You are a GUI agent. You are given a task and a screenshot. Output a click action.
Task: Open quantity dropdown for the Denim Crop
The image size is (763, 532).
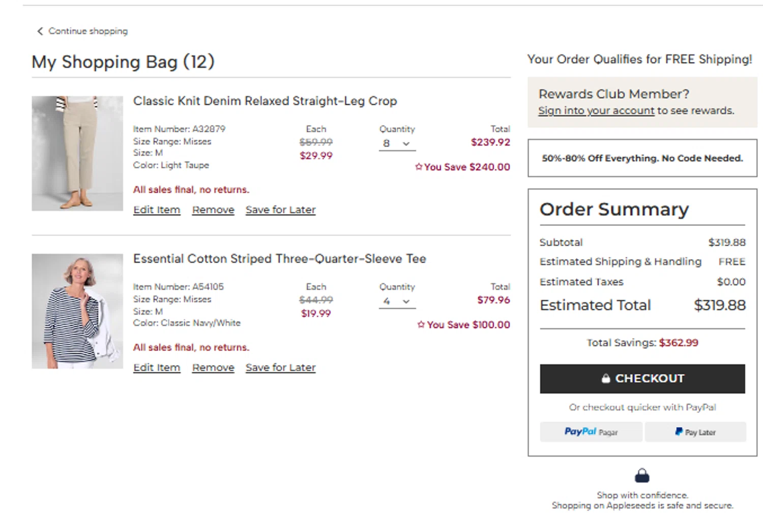pos(397,143)
